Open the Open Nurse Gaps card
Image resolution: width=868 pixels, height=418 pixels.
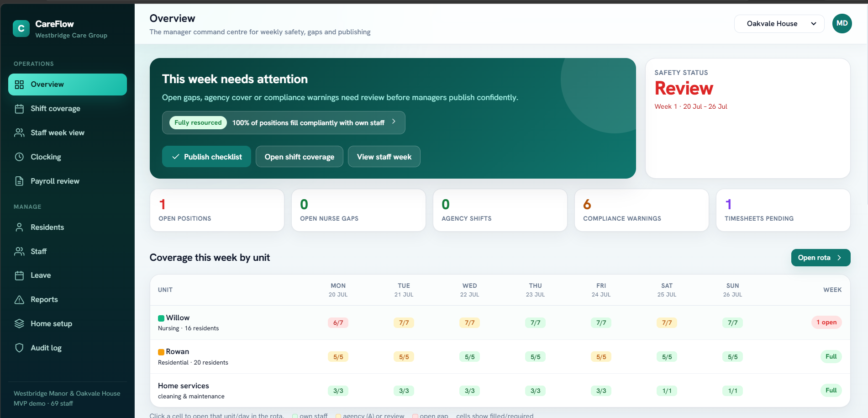tap(358, 210)
